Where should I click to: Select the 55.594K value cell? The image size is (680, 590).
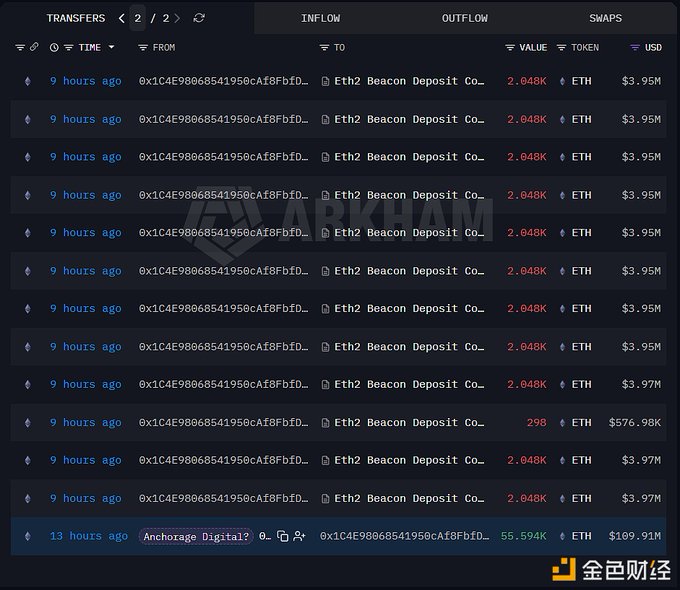pyautogui.click(x=523, y=536)
